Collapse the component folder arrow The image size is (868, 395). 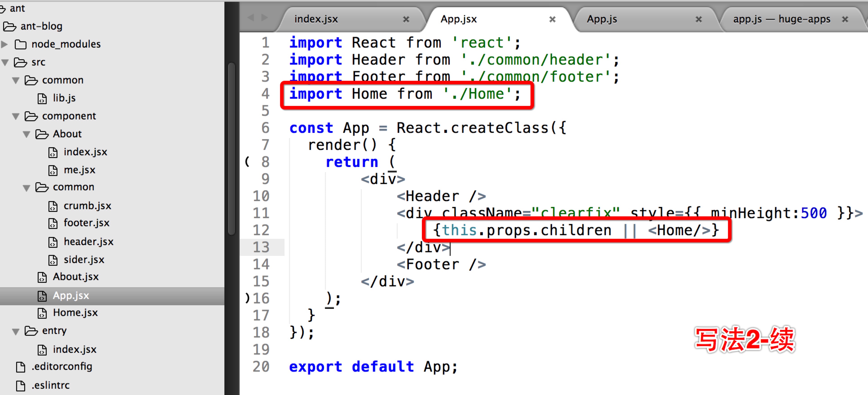(16, 117)
